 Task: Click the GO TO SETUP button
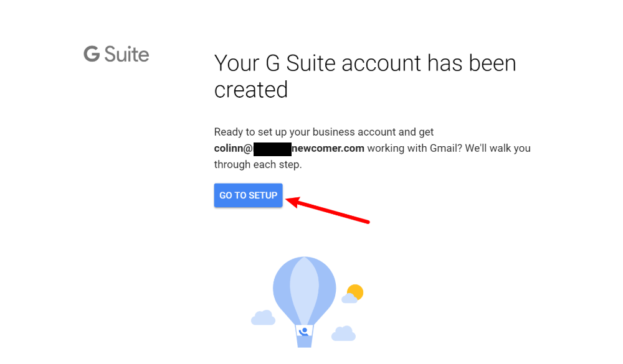(x=248, y=195)
